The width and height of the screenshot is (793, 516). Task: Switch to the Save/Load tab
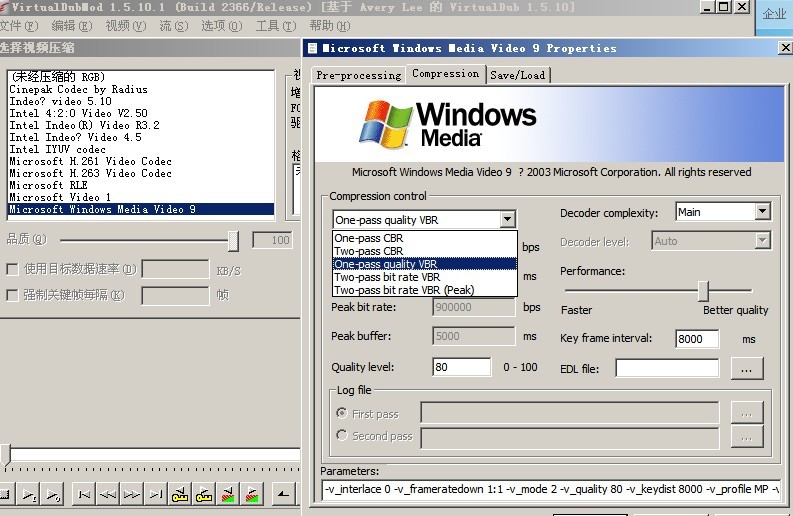point(518,75)
